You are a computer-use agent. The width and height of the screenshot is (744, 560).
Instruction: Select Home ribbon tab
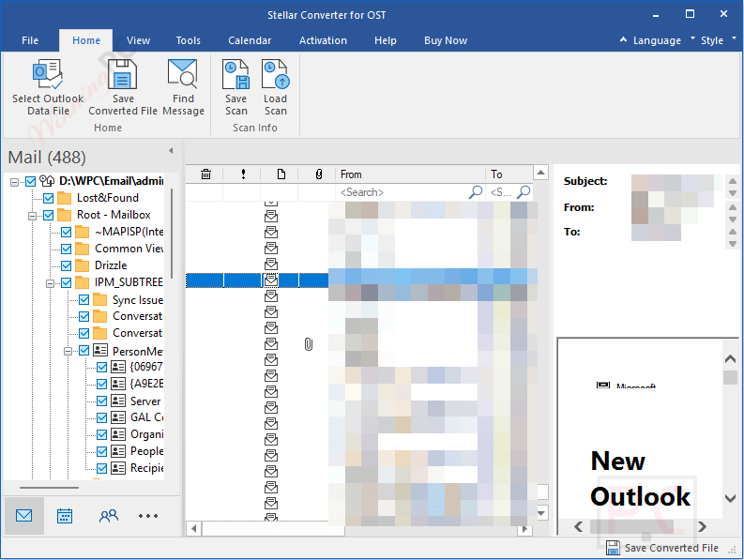(86, 40)
